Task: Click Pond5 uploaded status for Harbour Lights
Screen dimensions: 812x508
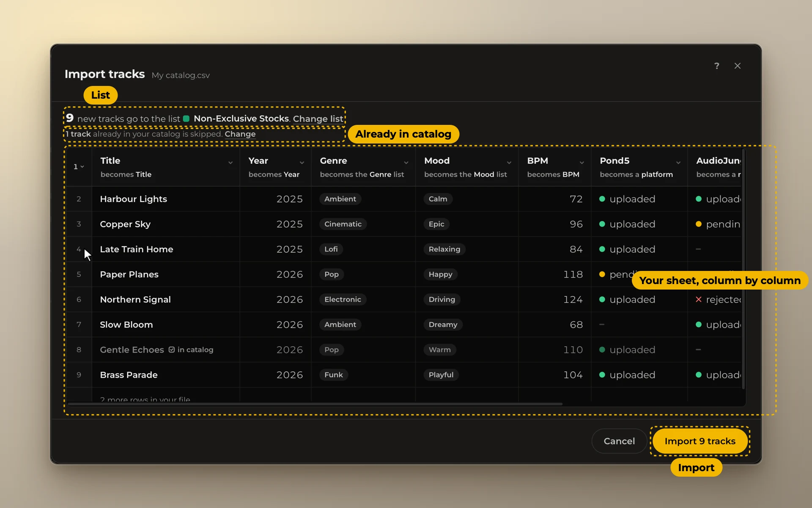Action: click(x=628, y=199)
